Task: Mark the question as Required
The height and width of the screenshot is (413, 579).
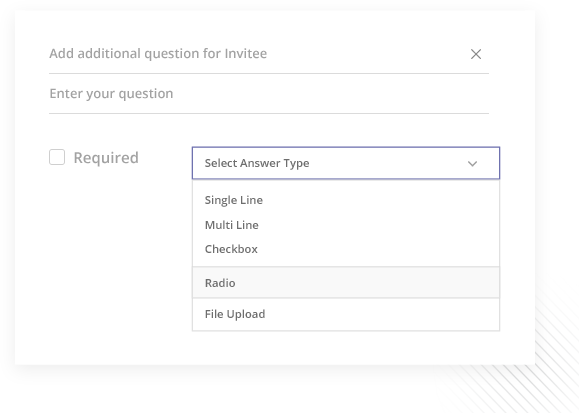Action: click(x=57, y=157)
